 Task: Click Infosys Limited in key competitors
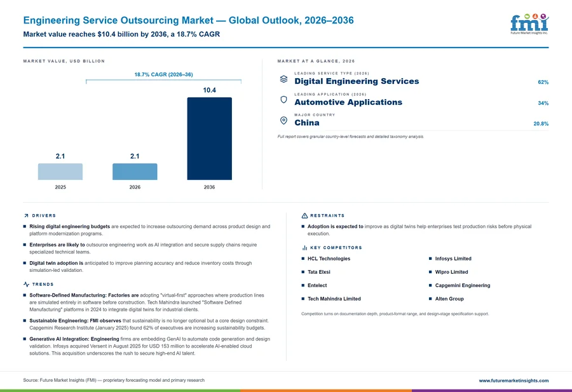(453, 259)
